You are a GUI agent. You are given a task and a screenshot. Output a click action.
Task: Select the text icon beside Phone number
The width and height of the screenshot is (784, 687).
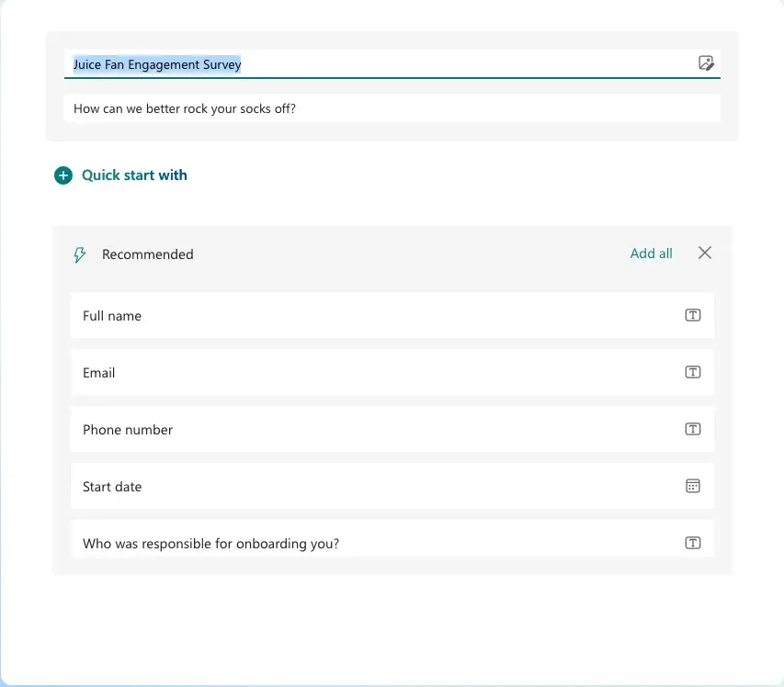tap(692, 429)
